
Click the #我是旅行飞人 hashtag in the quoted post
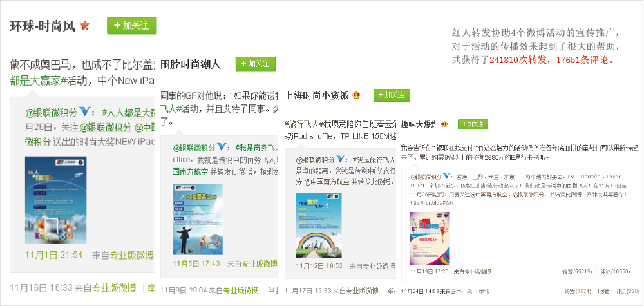click(x=374, y=159)
